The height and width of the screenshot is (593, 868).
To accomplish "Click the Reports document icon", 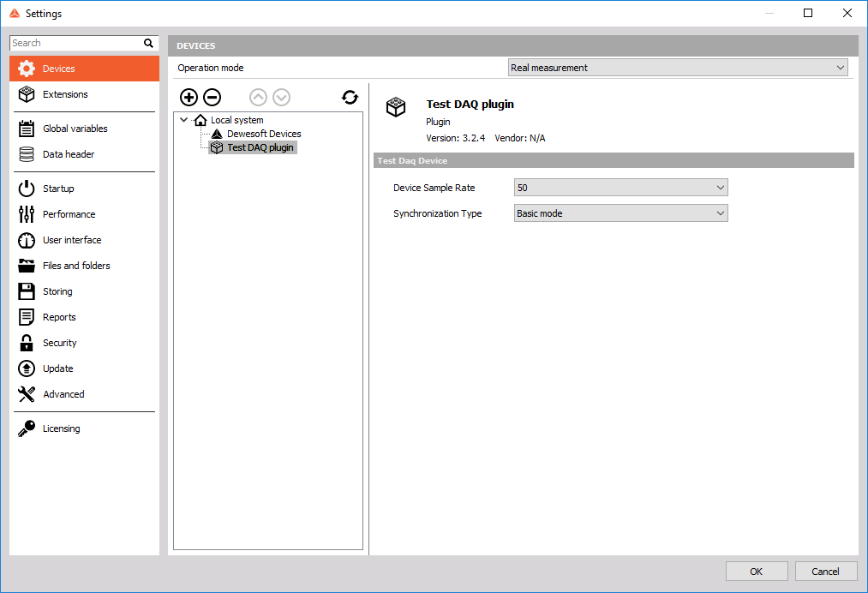I will click(x=26, y=317).
